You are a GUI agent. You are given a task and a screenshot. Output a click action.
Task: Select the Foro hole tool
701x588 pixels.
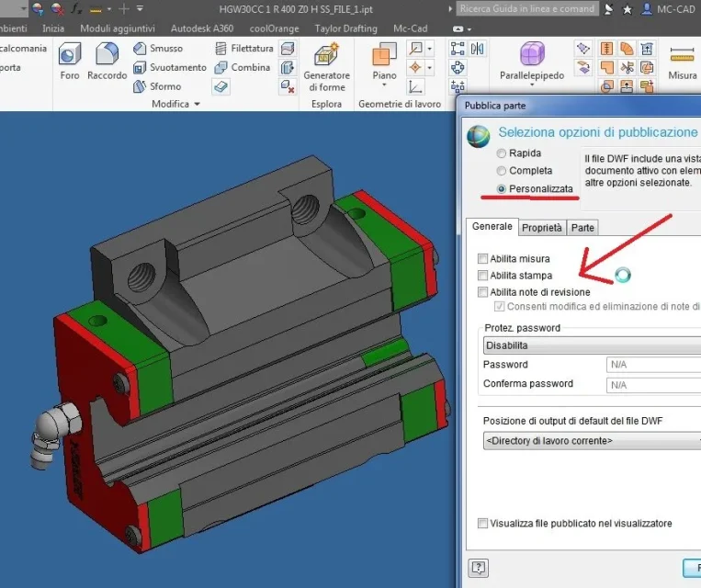70,62
